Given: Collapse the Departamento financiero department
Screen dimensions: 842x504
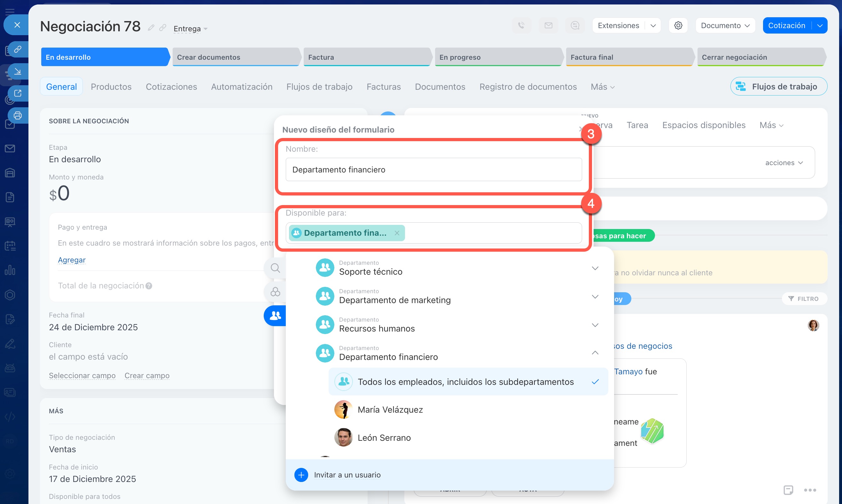Looking at the screenshot, I should click(595, 353).
